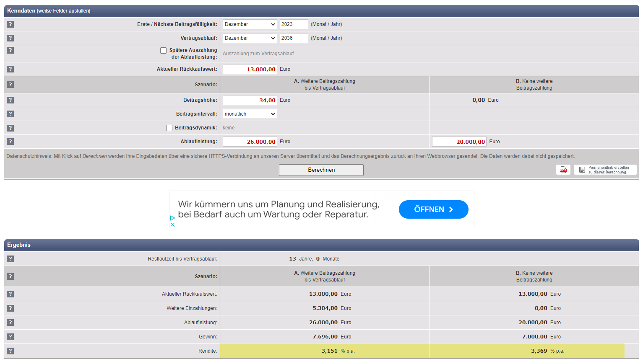Screen dimensions: 643x364
Task: Click the ÖFFNEN button in the ad
Action: tap(433, 209)
